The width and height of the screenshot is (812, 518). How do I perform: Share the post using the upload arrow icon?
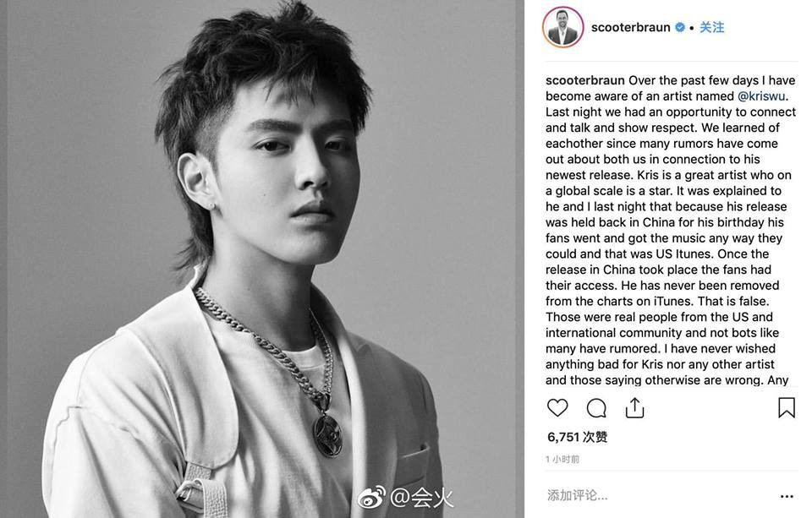(x=634, y=408)
